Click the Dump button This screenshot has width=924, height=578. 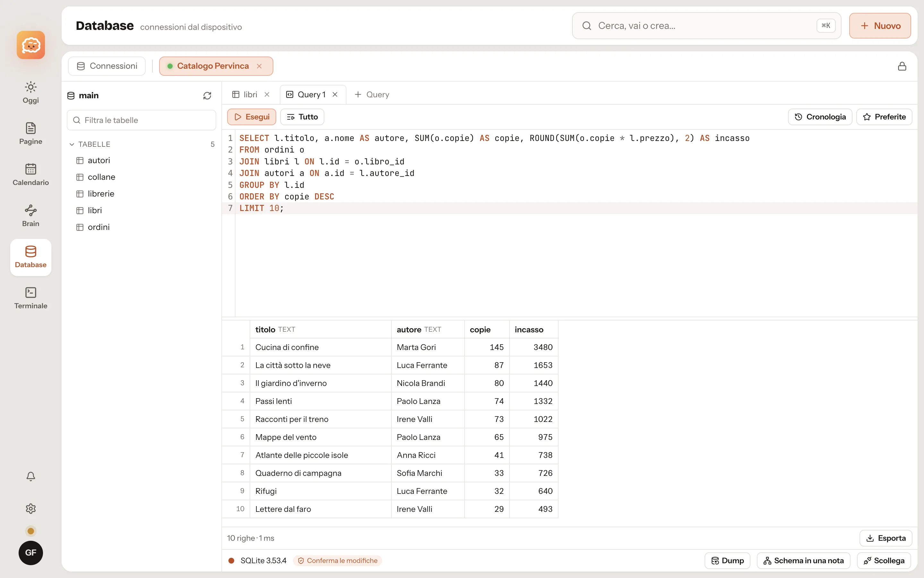[727, 560]
